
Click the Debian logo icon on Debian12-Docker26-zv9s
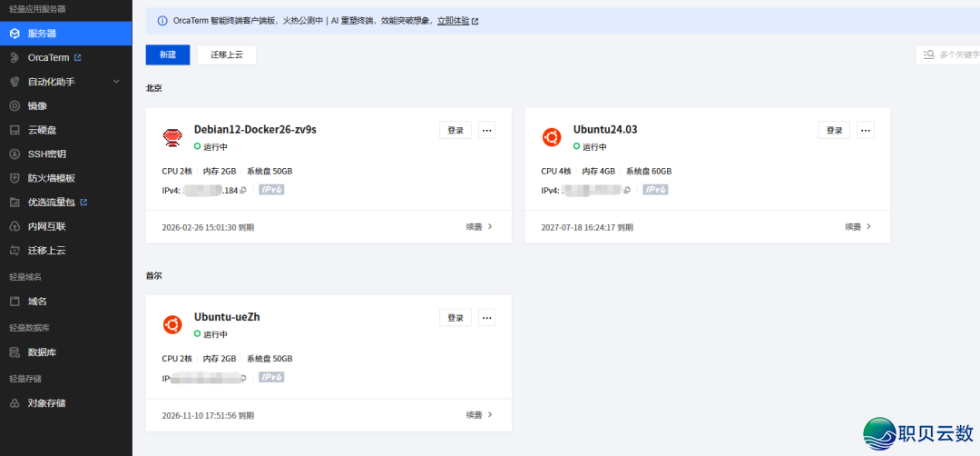coord(171,137)
